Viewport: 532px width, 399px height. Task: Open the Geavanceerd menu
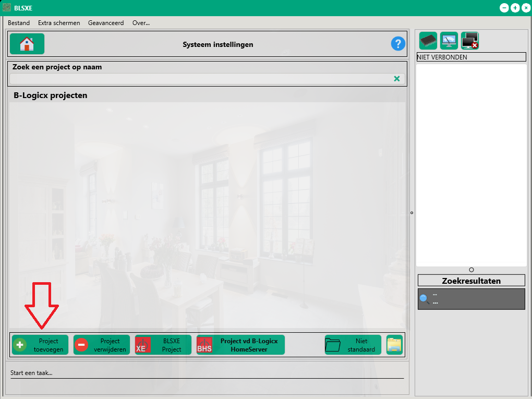point(106,23)
